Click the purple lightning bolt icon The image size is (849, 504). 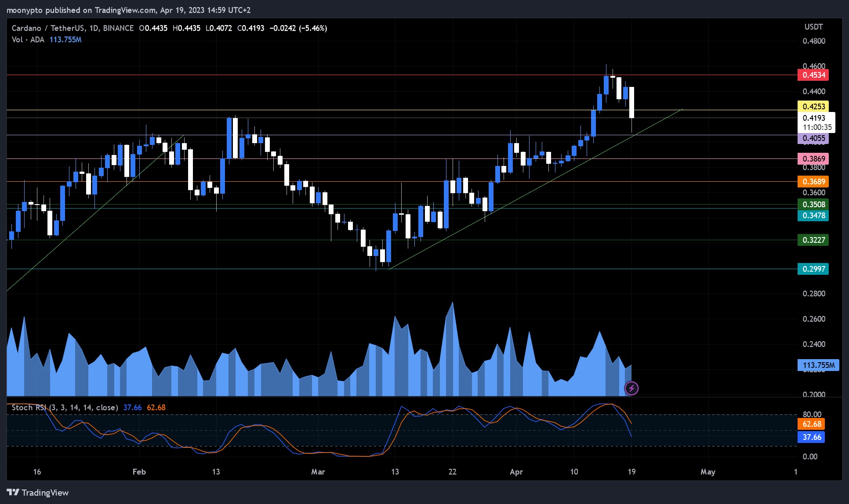point(631,388)
